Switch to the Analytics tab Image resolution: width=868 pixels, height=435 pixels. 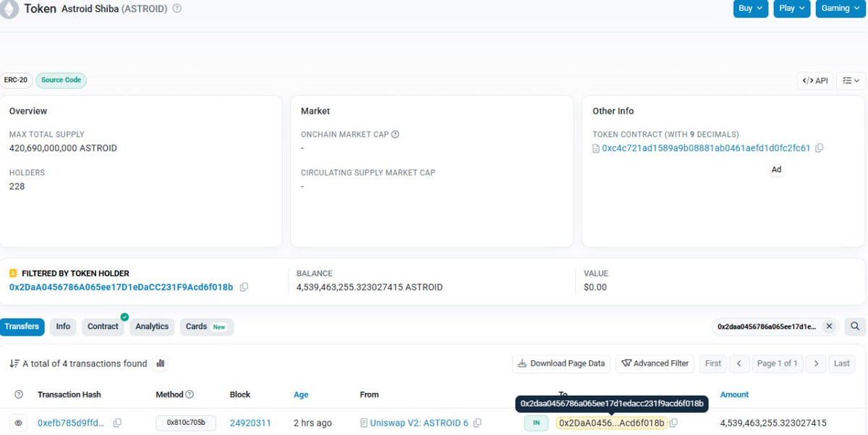(152, 326)
